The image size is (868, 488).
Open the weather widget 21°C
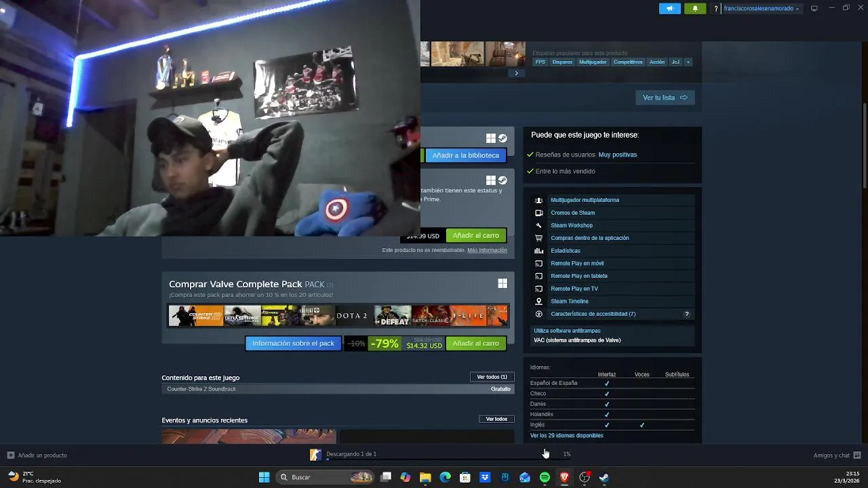pos(34,477)
